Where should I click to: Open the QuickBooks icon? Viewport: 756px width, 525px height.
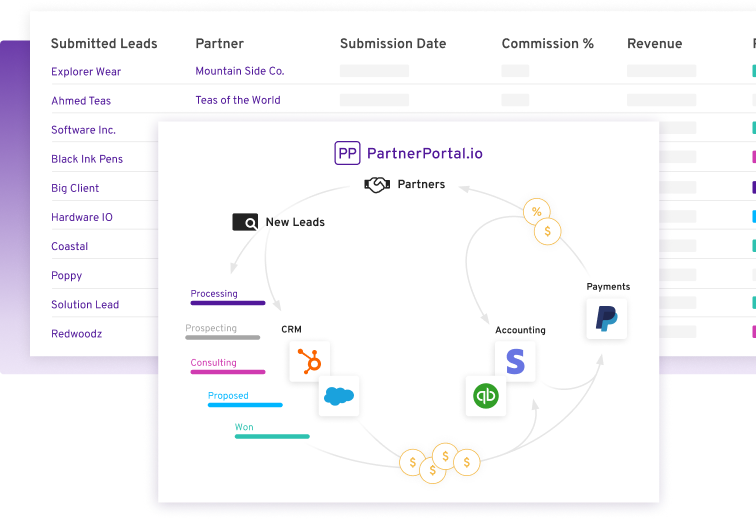tap(486, 396)
